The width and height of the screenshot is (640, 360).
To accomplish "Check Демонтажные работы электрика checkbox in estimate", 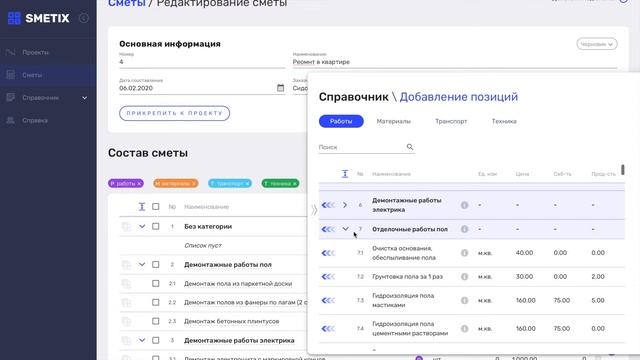I will coord(156,340).
